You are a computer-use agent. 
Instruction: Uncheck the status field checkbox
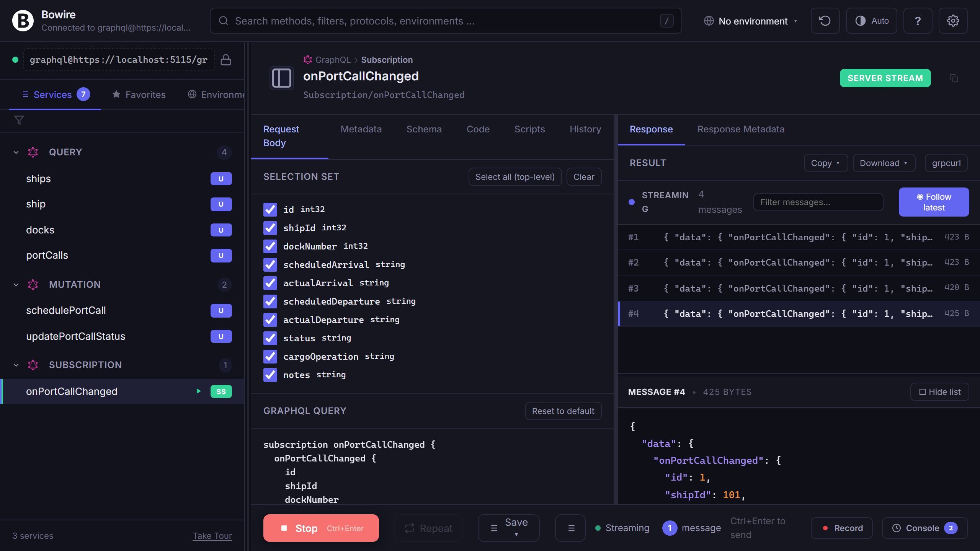pos(270,338)
